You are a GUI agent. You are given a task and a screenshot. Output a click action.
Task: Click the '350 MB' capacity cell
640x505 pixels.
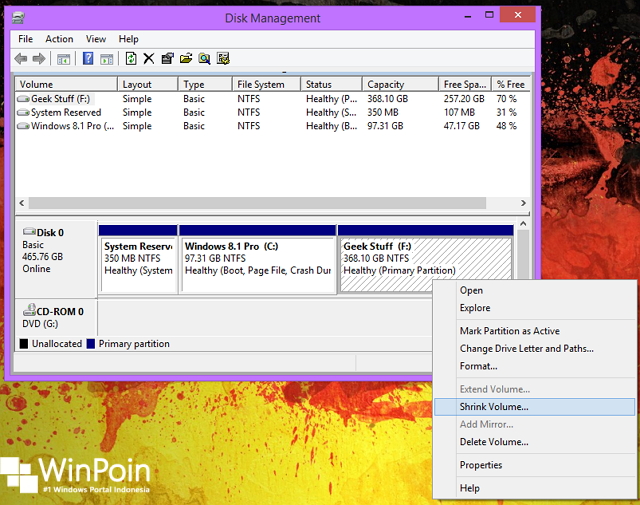383,112
